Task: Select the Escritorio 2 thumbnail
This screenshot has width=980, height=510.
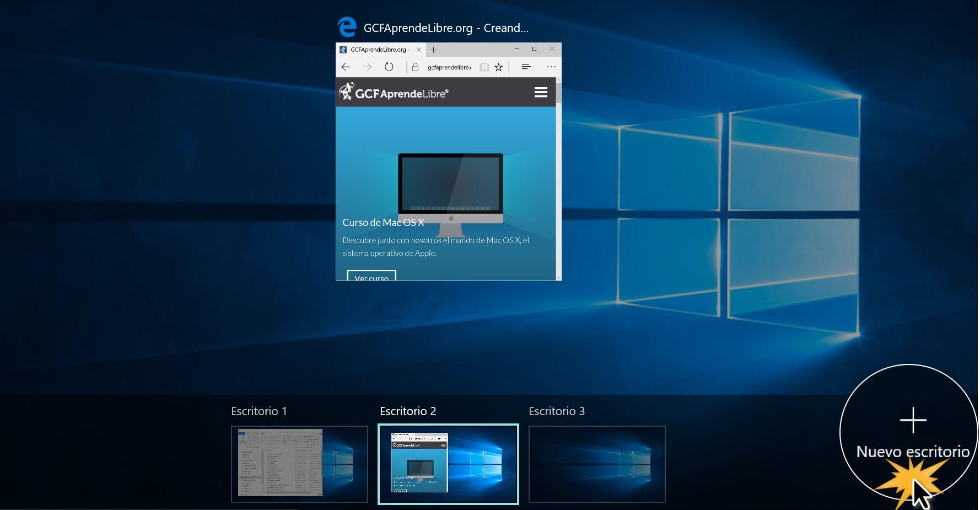Action: pyautogui.click(x=448, y=464)
